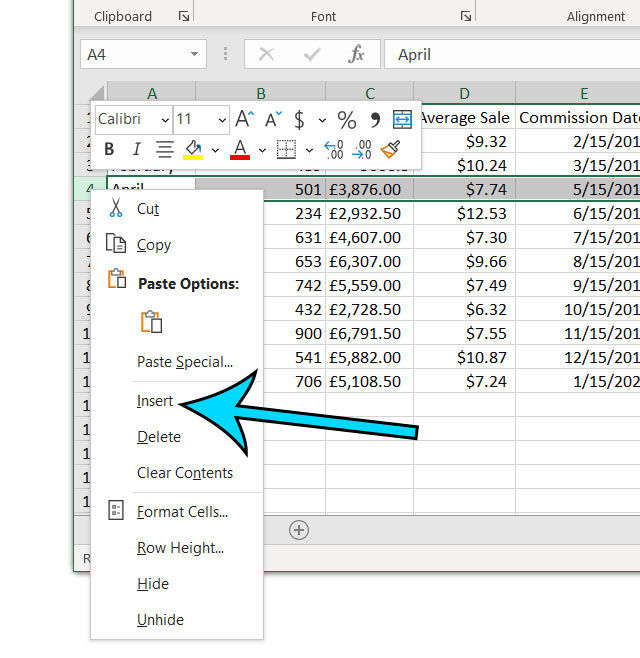
Task: Expand fill color dropdown arrow
Action: pyautogui.click(x=215, y=150)
